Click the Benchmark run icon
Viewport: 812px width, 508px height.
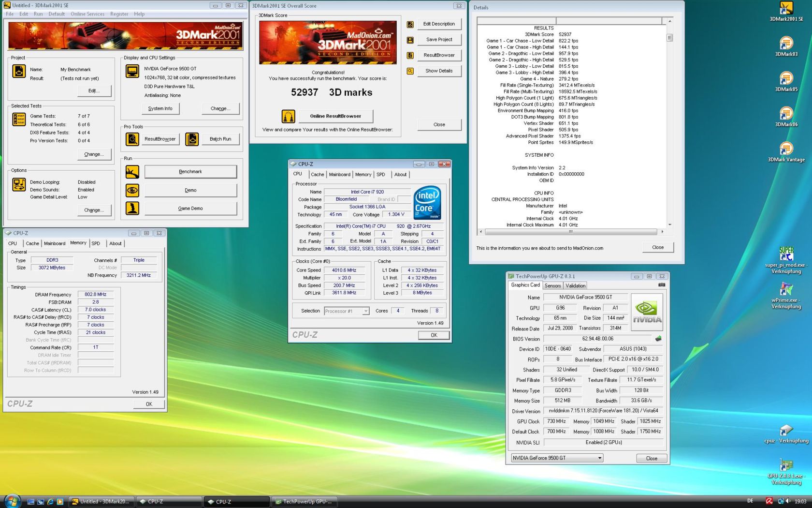click(132, 172)
